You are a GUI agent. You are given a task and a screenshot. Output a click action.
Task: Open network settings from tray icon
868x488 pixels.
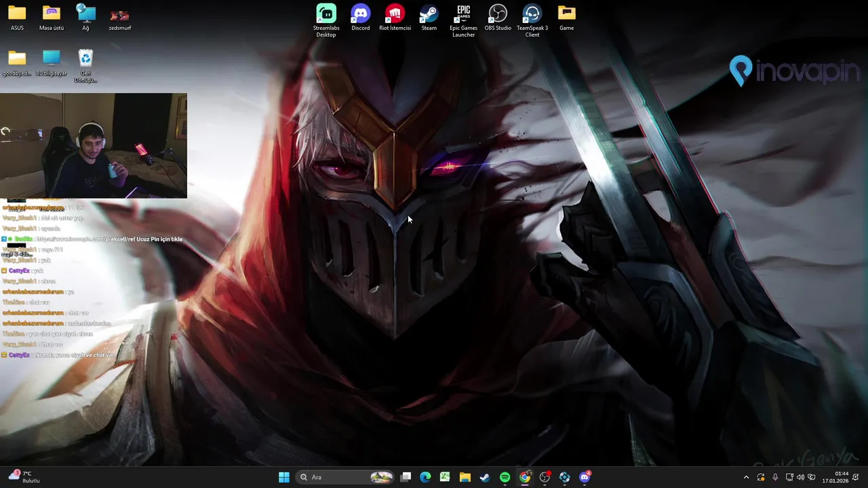[x=789, y=477]
